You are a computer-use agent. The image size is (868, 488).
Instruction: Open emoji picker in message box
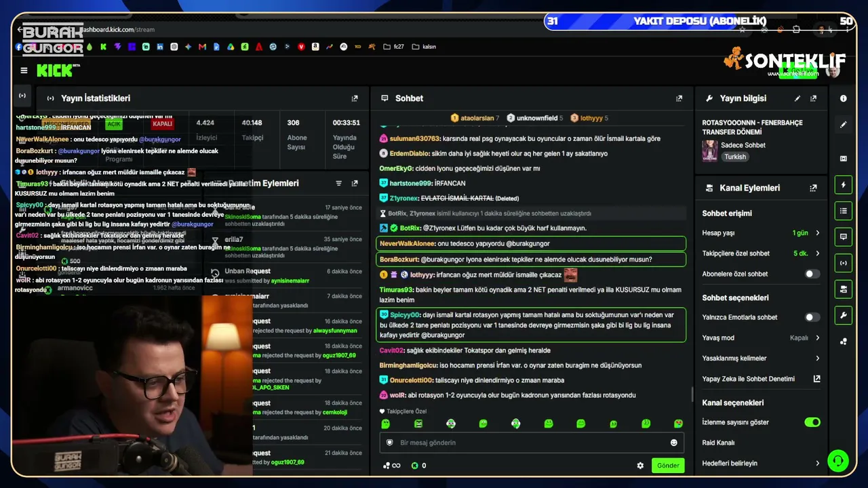point(673,443)
